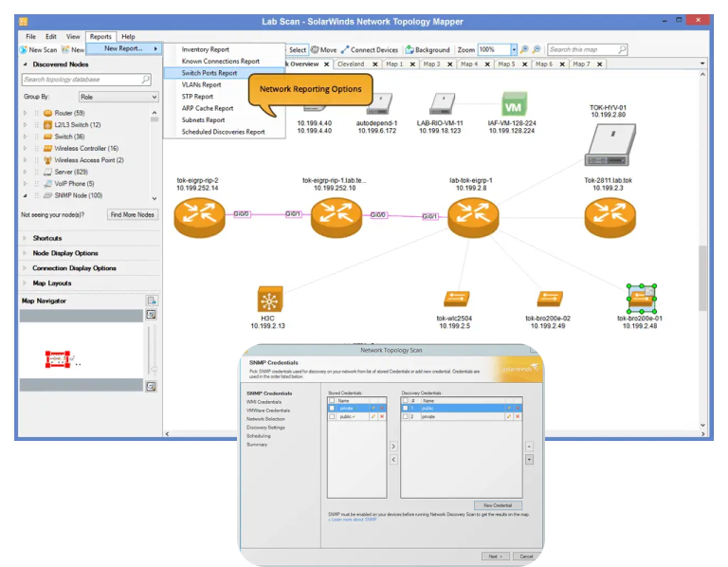Click the search magnifier in topology database box
Screen dimensions: 728x567
click(x=146, y=80)
